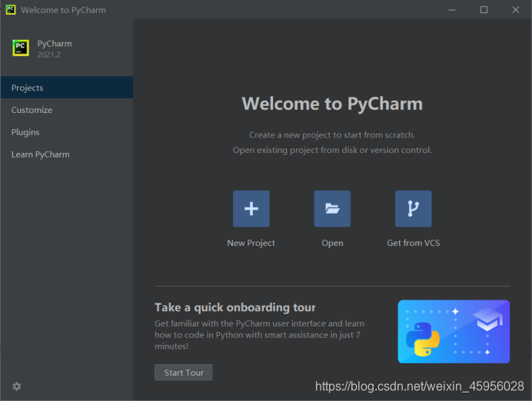Image resolution: width=532 pixels, height=401 pixels.
Task: Close the Welcome to PyCharm window
Action: pos(516,10)
